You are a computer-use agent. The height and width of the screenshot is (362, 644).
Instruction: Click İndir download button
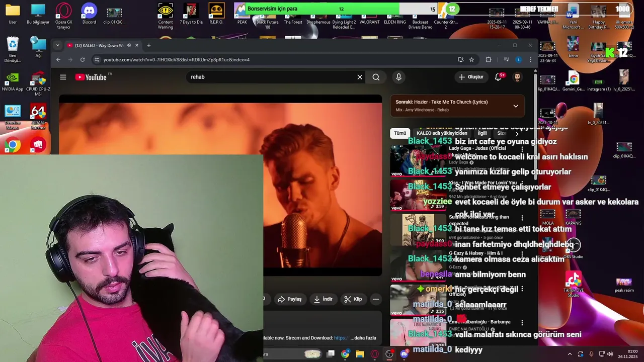coord(323,299)
